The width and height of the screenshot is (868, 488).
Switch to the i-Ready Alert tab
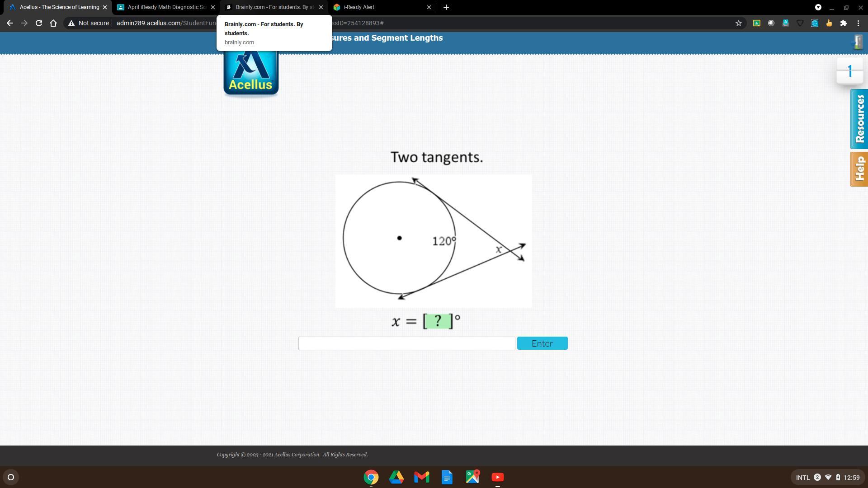(380, 7)
